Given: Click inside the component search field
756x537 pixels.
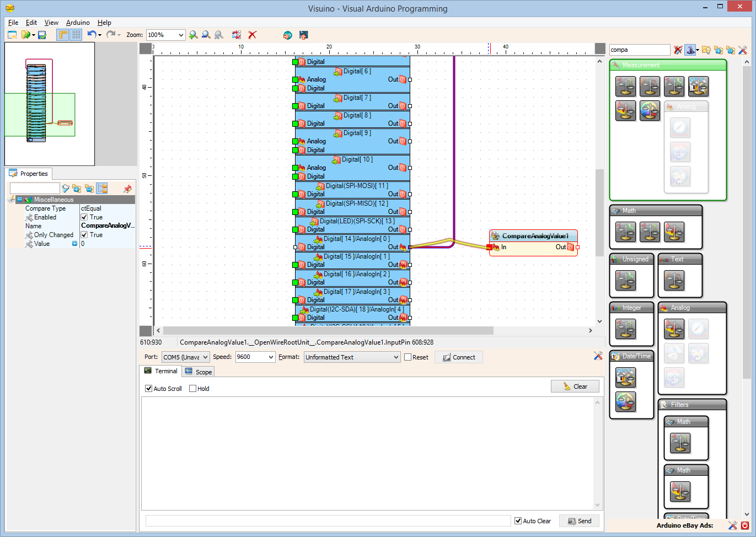Looking at the screenshot, I should [x=640, y=50].
